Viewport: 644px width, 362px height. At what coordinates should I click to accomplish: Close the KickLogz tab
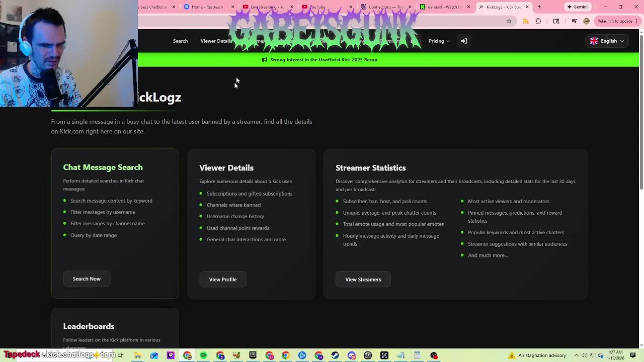(527, 7)
